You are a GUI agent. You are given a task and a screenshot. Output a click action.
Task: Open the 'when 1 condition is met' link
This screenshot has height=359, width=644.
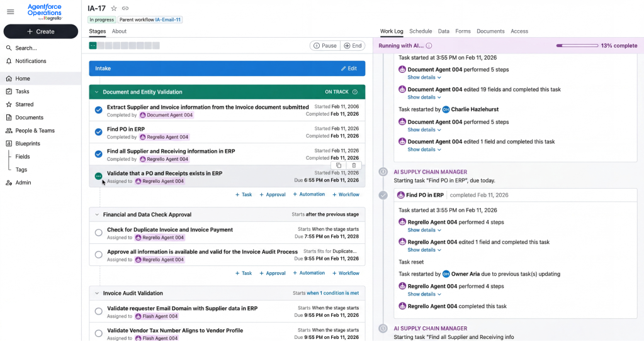tap(332, 294)
